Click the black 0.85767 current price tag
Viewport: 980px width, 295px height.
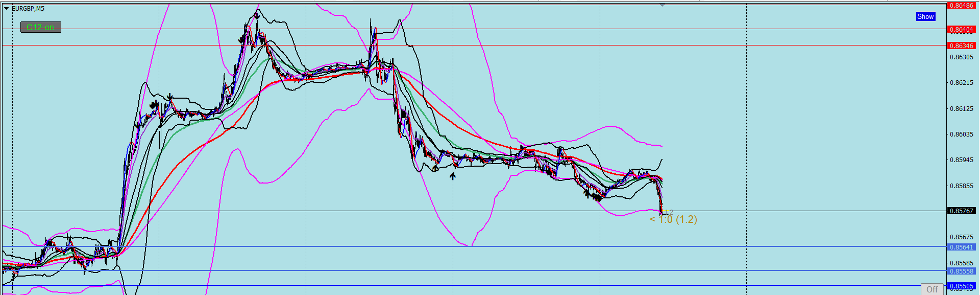(x=961, y=211)
